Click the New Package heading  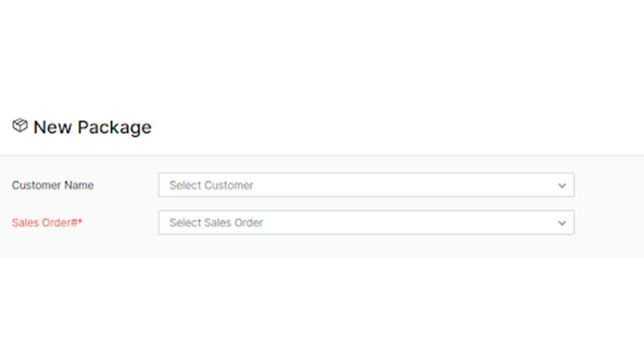point(92,127)
